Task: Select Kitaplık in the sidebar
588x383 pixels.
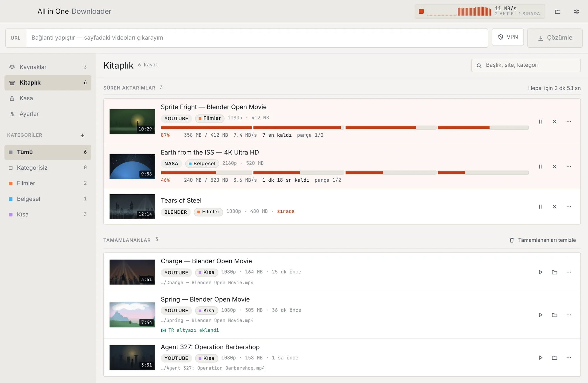Action: point(48,83)
